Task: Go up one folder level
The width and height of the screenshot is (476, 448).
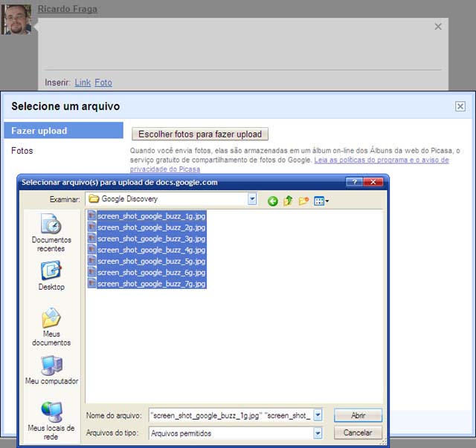Action: pos(288,201)
